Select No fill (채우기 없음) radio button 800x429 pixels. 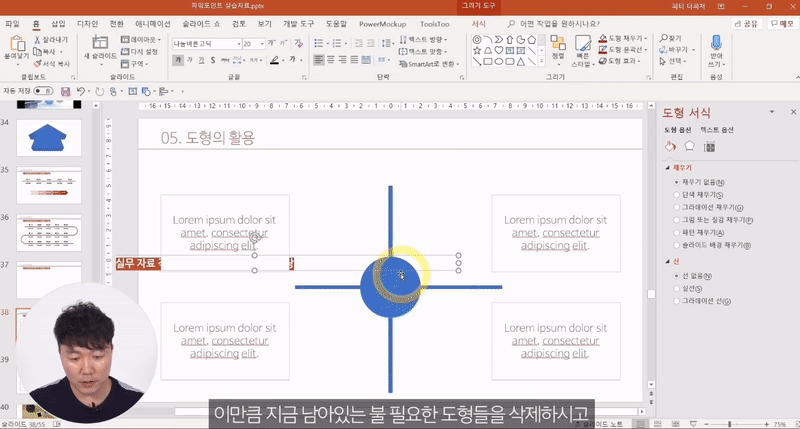(x=677, y=182)
